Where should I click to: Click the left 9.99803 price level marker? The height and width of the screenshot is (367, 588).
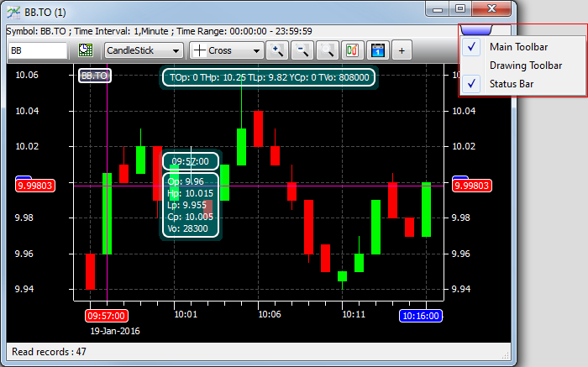point(35,186)
